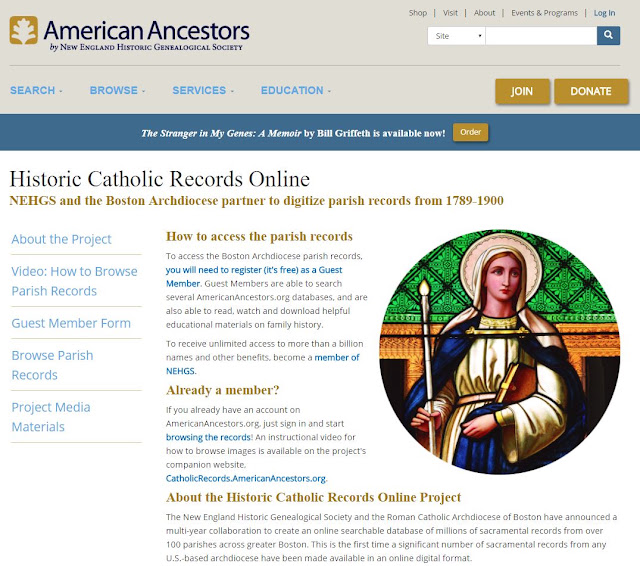Screen dimensions: 640x566
Task: Click the American Ancestors oak leaf logo
Action: point(24,30)
